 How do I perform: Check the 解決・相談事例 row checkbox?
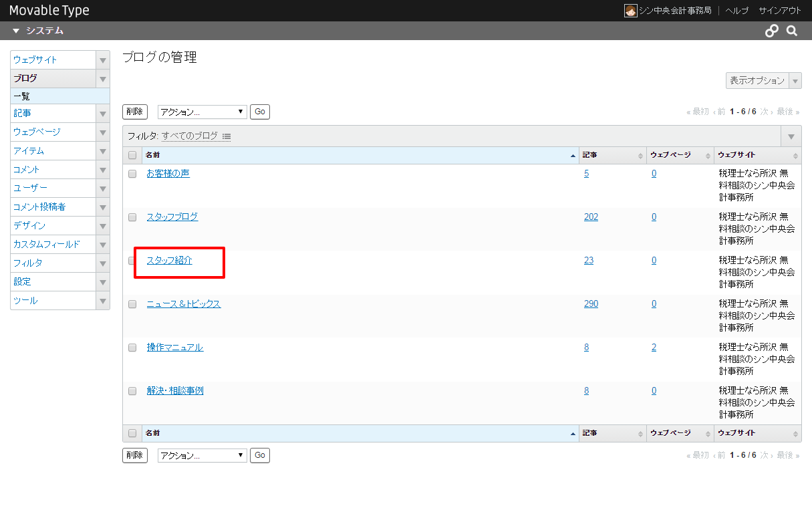[x=132, y=391]
